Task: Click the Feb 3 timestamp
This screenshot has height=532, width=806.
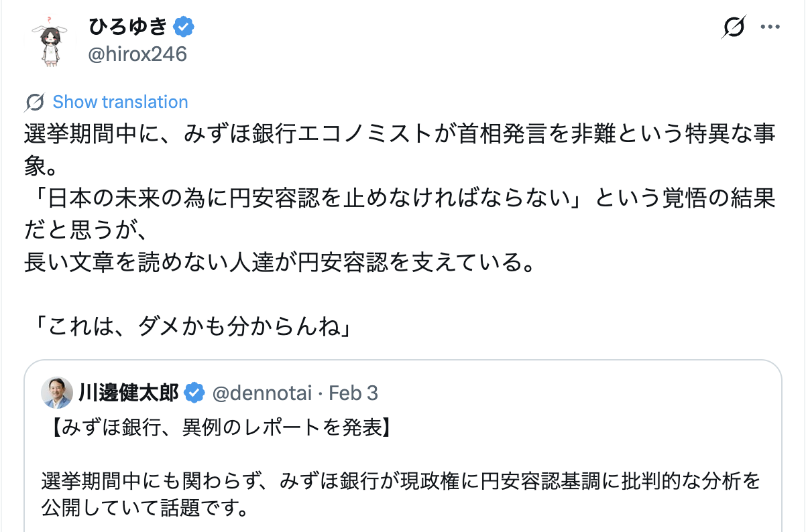Action: coord(353,393)
